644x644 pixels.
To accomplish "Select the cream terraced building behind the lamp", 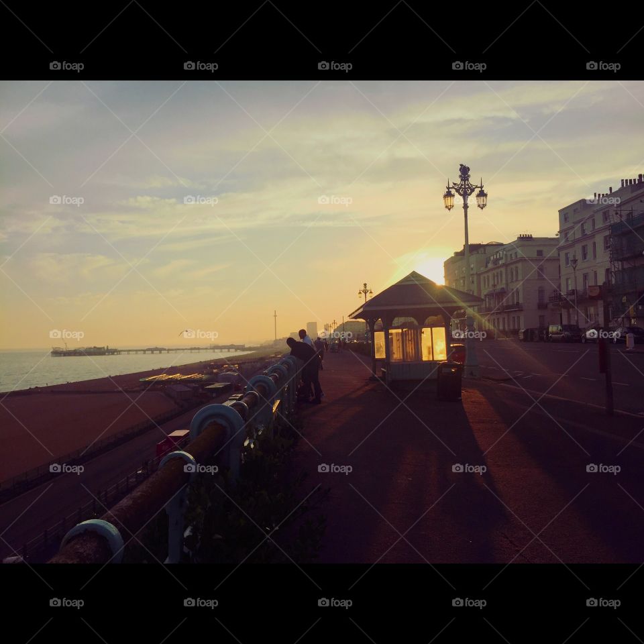I will pyautogui.click(x=520, y=282).
